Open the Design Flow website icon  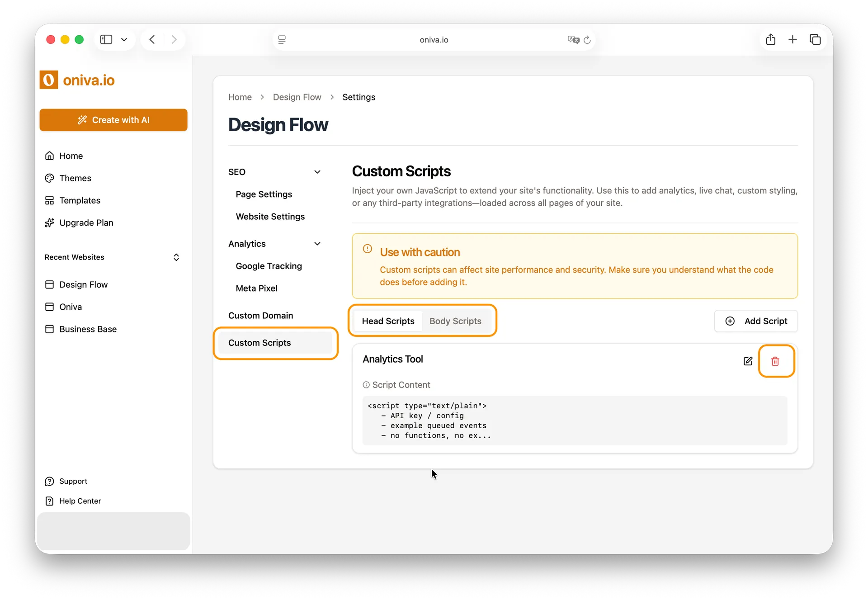tap(50, 284)
